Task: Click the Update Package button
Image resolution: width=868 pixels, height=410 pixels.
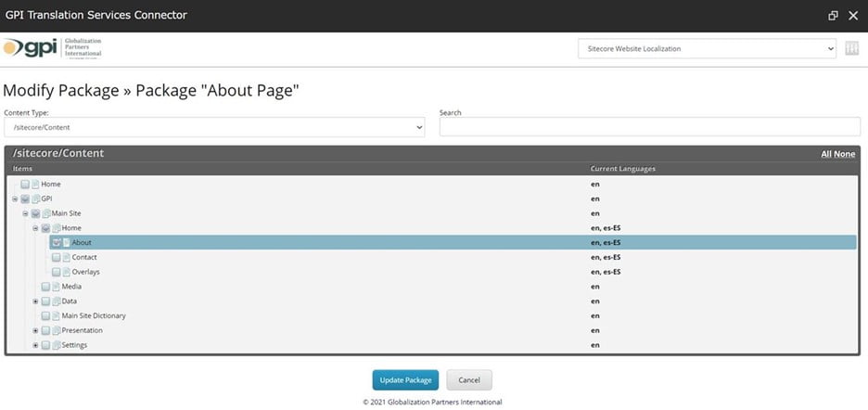Action: tap(406, 380)
